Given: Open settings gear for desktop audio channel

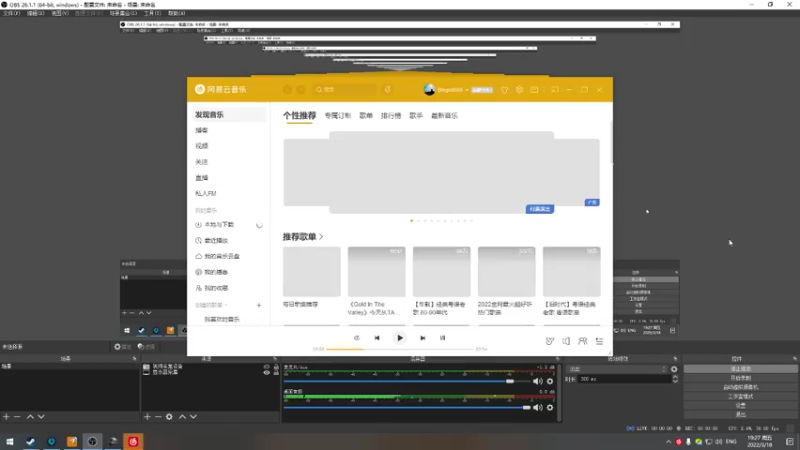Looking at the screenshot, I should point(550,408).
